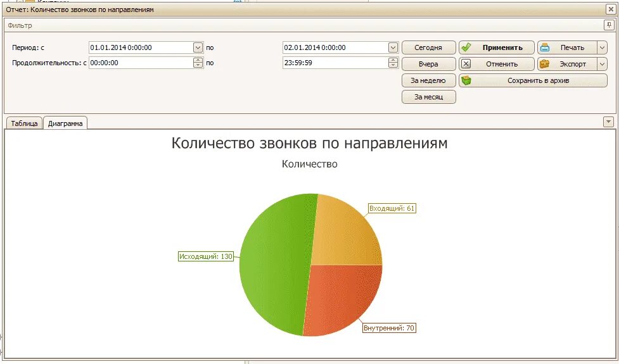The width and height of the screenshot is (619, 364).
Task: Click the orange Внутренний pie slice
Action: click(341, 298)
